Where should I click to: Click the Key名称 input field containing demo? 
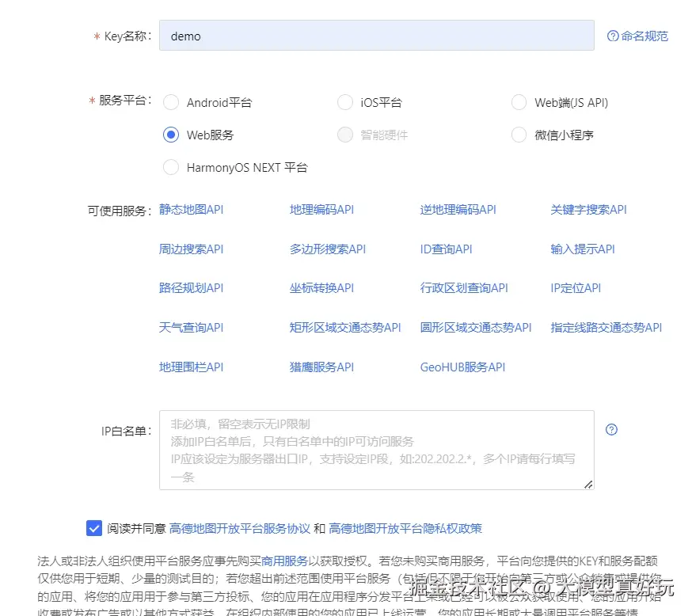click(x=376, y=36)
